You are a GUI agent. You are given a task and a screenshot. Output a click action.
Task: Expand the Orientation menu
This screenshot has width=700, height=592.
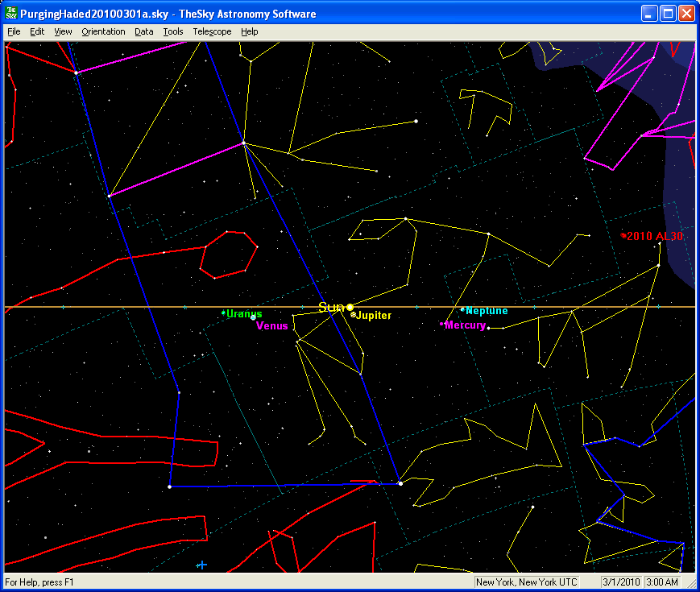(x=103, y=32)
